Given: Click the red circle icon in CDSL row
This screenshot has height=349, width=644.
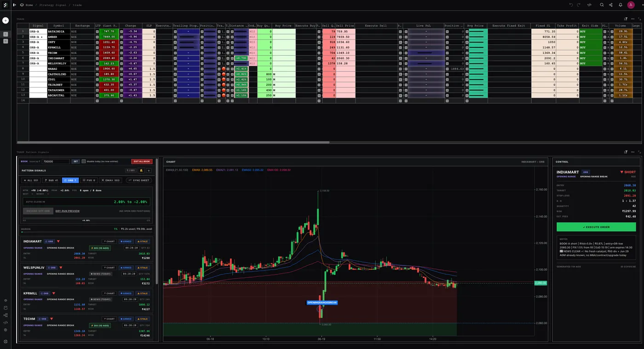Looking at the screenshot, I should pos(224,80).
